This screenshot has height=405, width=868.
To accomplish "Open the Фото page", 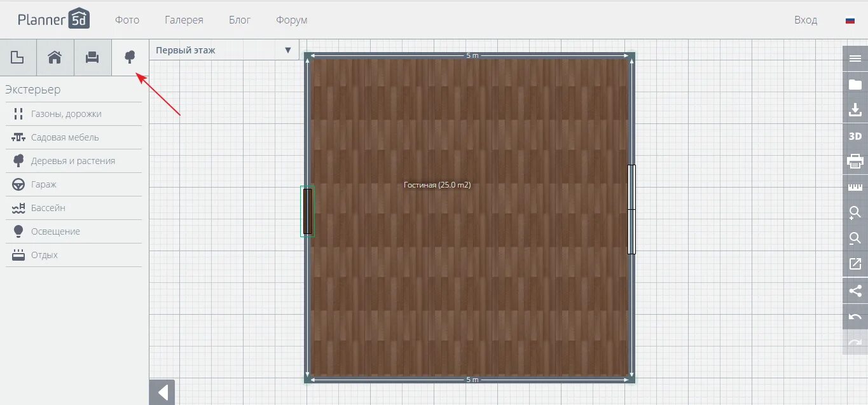I will (x=127, y=20).
